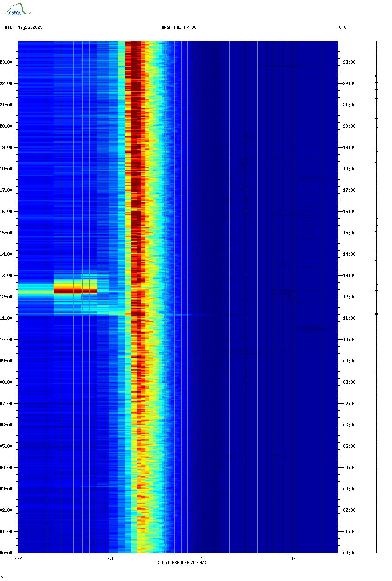
Task: Click '09:00' on the left time axis
Action: tap(6, 361)
